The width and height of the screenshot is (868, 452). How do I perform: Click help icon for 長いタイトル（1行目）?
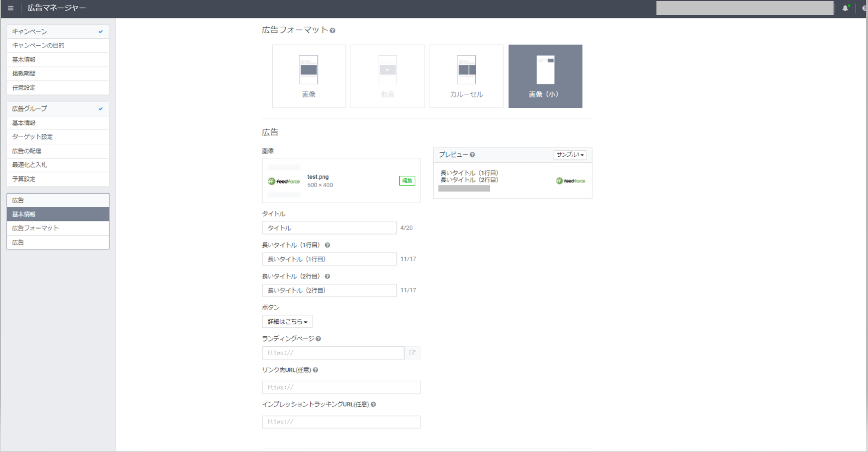327,245
